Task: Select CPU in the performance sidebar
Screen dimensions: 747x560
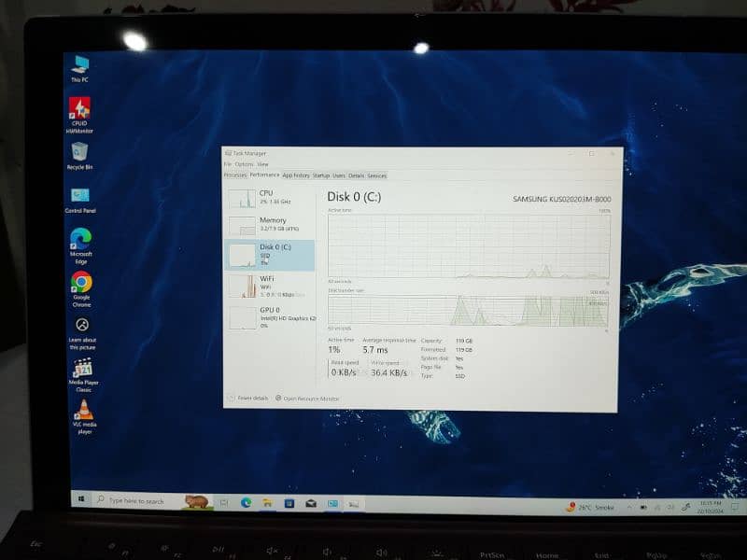Action: point(270,198)
